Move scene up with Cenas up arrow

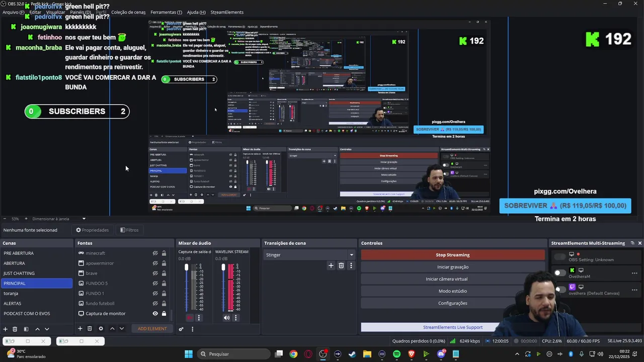click(37, 329)
